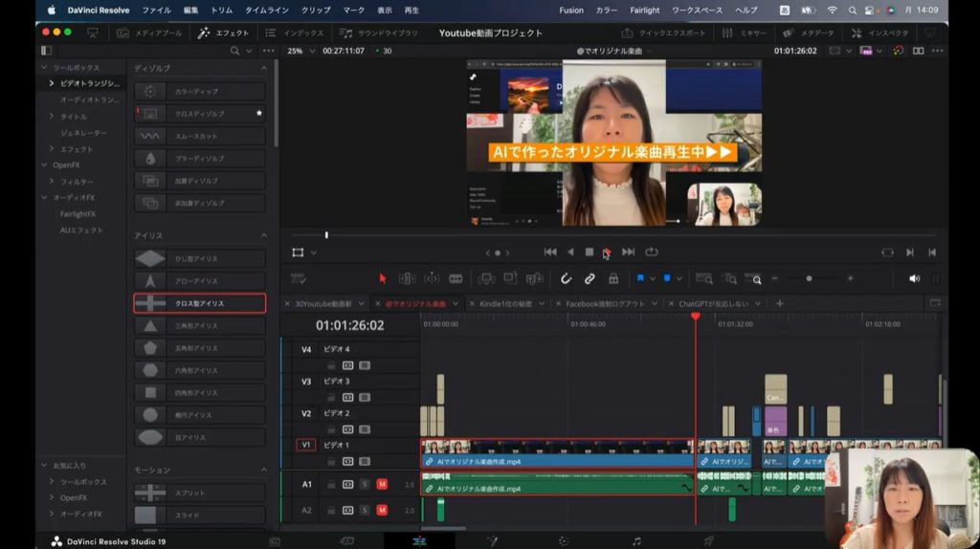Click the blade edit mode tool
The width and height of the screenshot is (980, 549).
pyautogui.click(x=456, y=278)
